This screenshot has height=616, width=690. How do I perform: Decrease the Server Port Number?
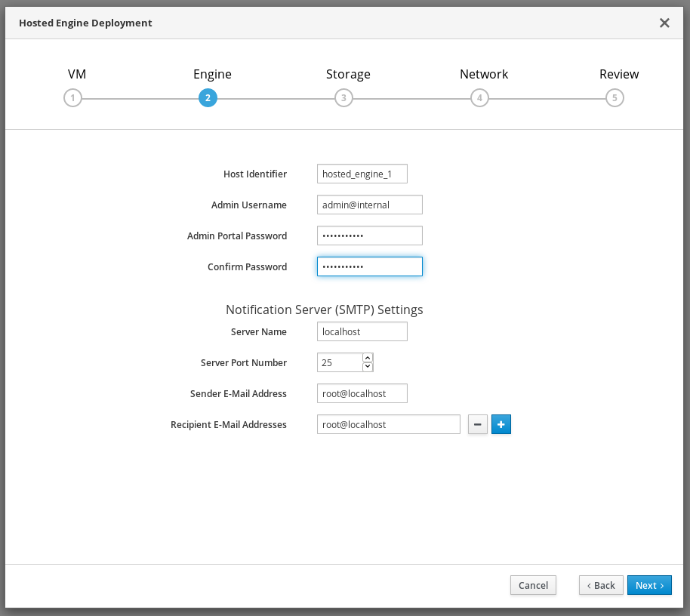tap(368, 367)
